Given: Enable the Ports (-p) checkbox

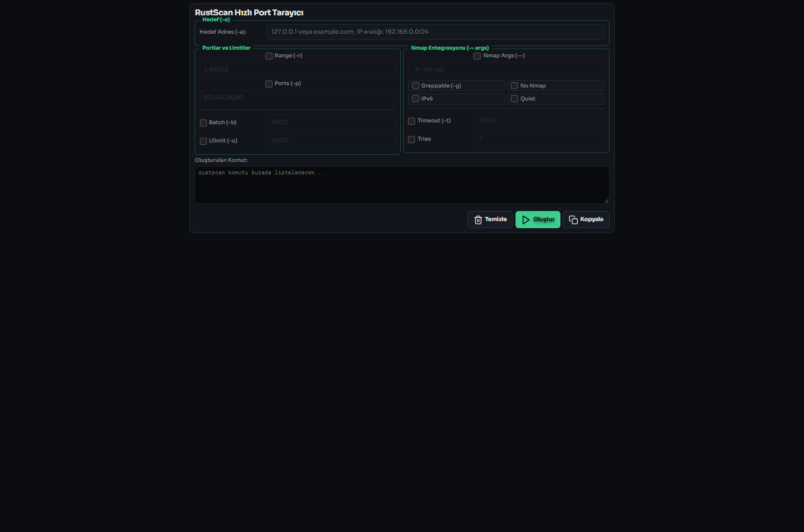Looking at the screenshot, I should pyautogui.click(x=269, y=84).
